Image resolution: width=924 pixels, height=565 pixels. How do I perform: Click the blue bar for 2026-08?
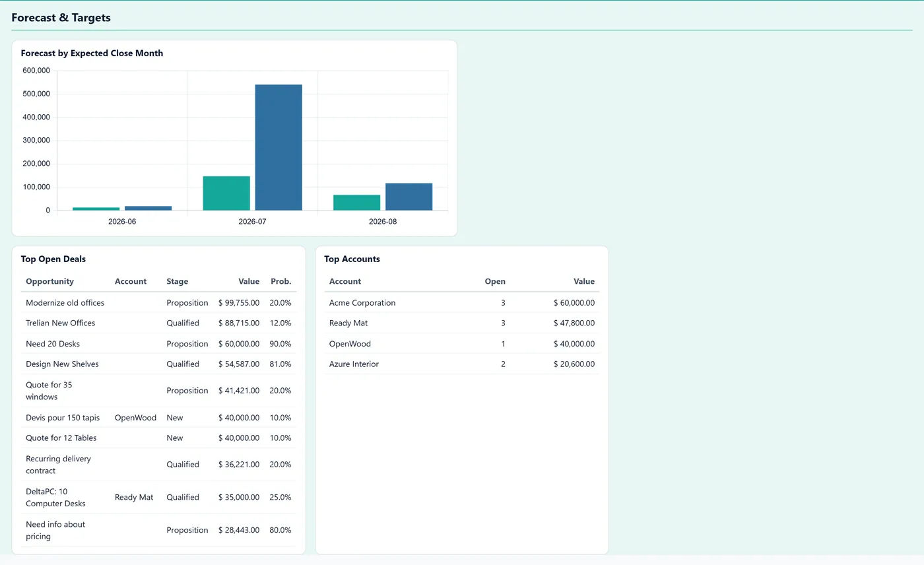(x=409, y=197)
